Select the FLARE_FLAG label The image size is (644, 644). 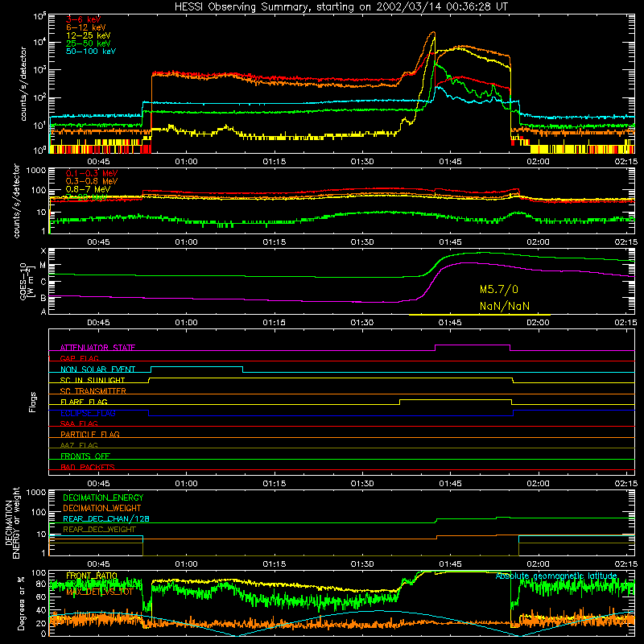pyautogui.click(x=84, y=402)
